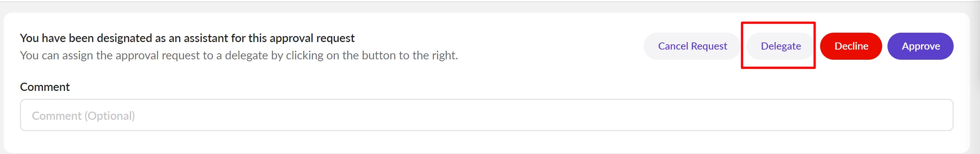Viewport: 980px width, 154px height.
Task: Click the 'designated as an assistant' heading
Action: point(187,38)
